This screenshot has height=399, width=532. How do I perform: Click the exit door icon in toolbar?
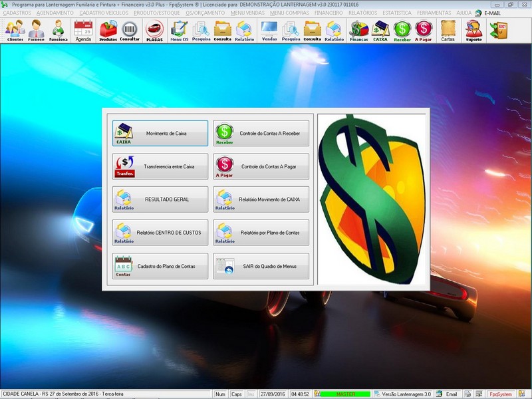tap(497, 30)
